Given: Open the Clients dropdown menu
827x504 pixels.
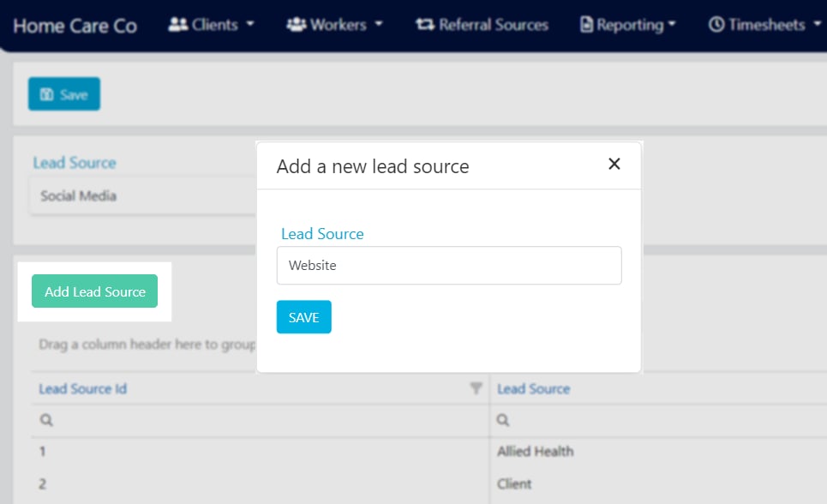Looking at the screenshot, I should [211, 25].
